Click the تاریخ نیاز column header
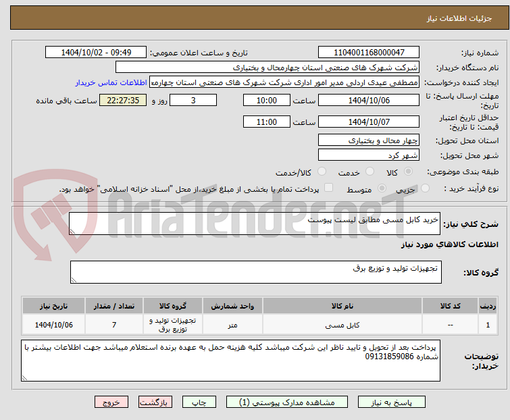510x420 pixels. pyautogui.click(x=53, y=306)
